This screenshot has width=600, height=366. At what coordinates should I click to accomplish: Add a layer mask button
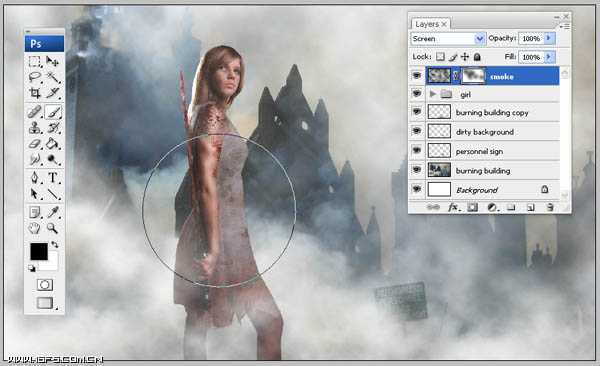473,207
